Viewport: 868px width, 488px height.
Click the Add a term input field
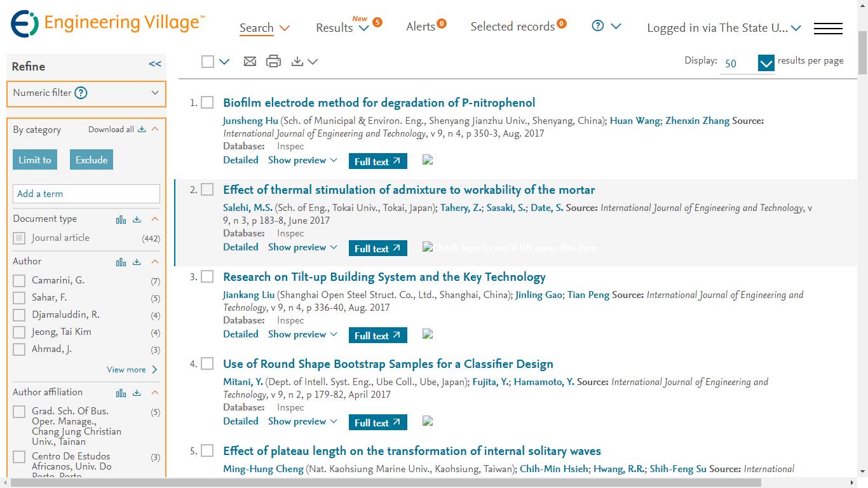coord(86,194)
